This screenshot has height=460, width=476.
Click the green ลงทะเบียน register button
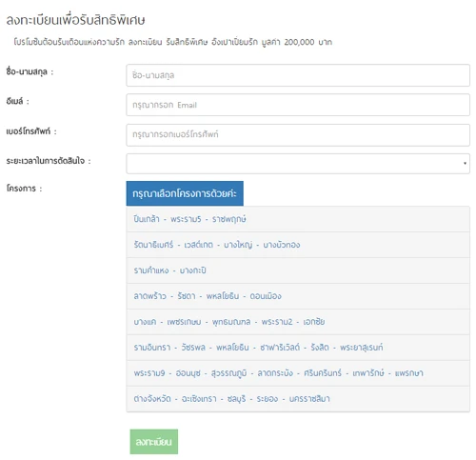click(154, 442)
